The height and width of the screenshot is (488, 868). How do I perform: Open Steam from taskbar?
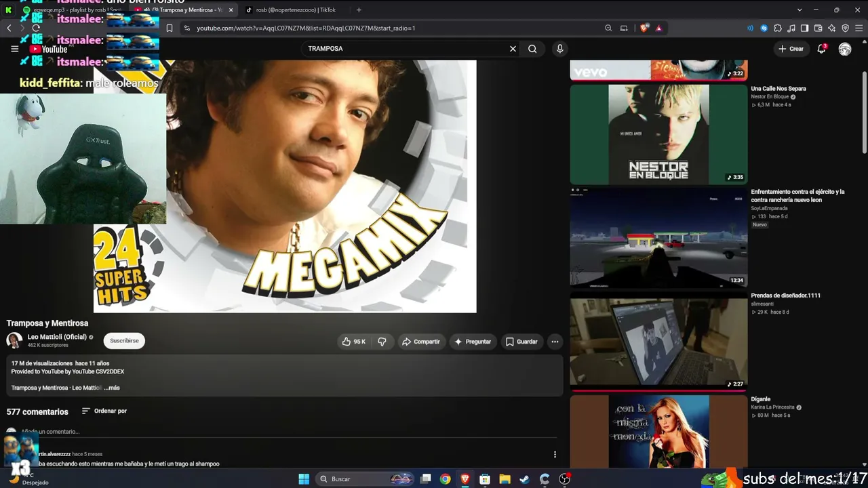(x=524, y=479)
